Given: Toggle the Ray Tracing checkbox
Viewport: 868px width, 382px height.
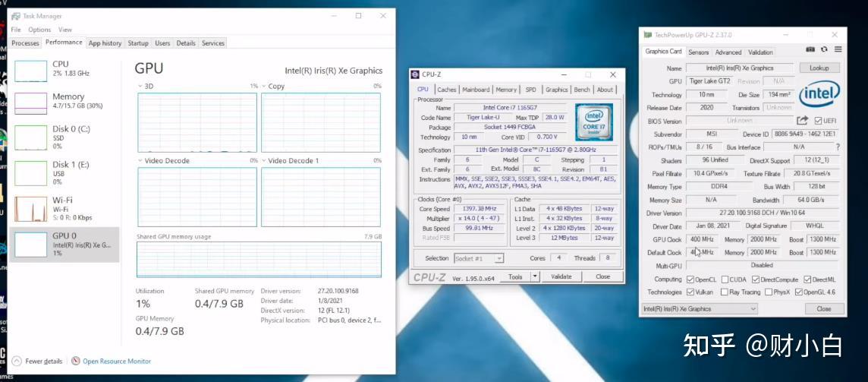Looking at the screenshot, I should click(724, 292).
